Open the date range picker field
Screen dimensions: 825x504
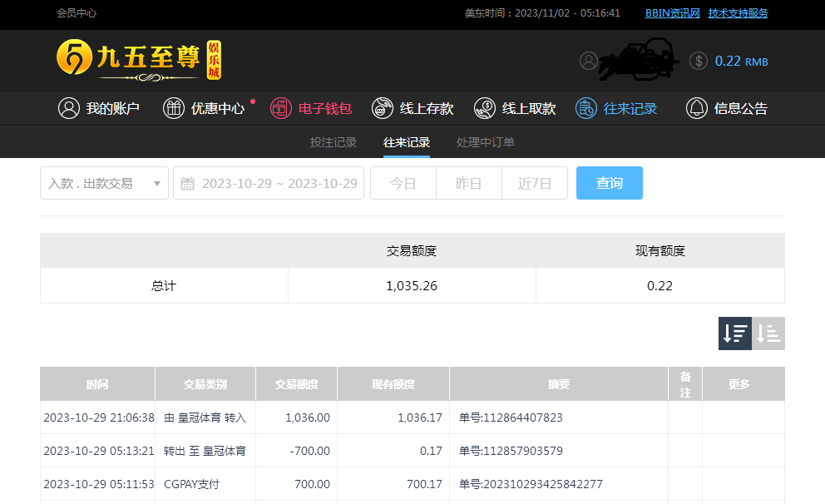click(x=269, y=183)
